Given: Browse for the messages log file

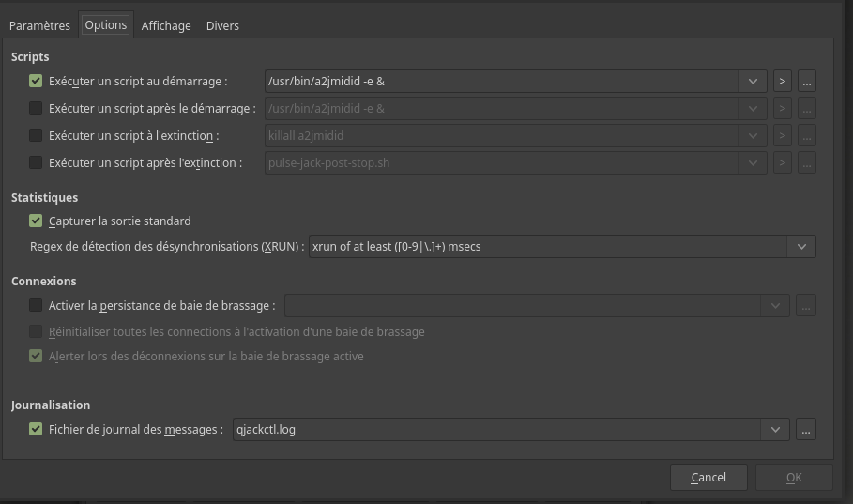Looking at the screenshot, I should (x=806, y=430).
